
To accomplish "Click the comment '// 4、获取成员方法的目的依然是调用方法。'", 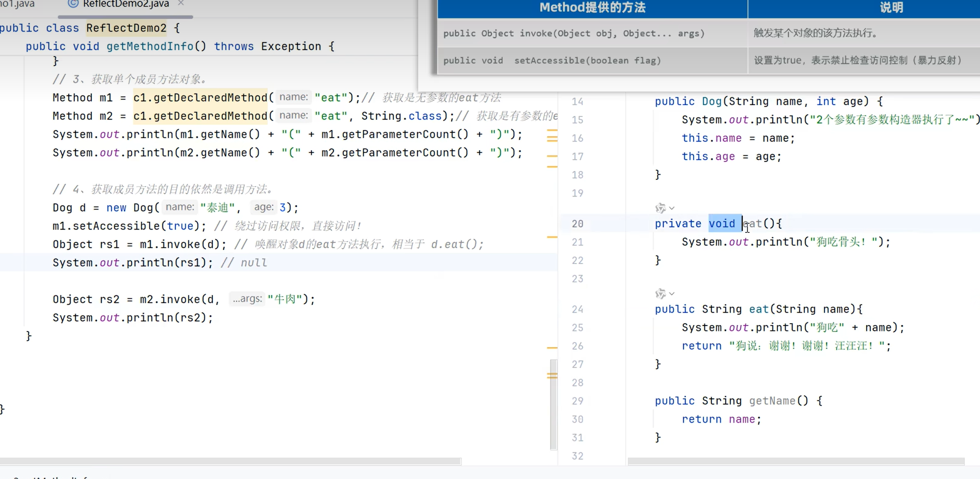I will click(x=164, y=189).
